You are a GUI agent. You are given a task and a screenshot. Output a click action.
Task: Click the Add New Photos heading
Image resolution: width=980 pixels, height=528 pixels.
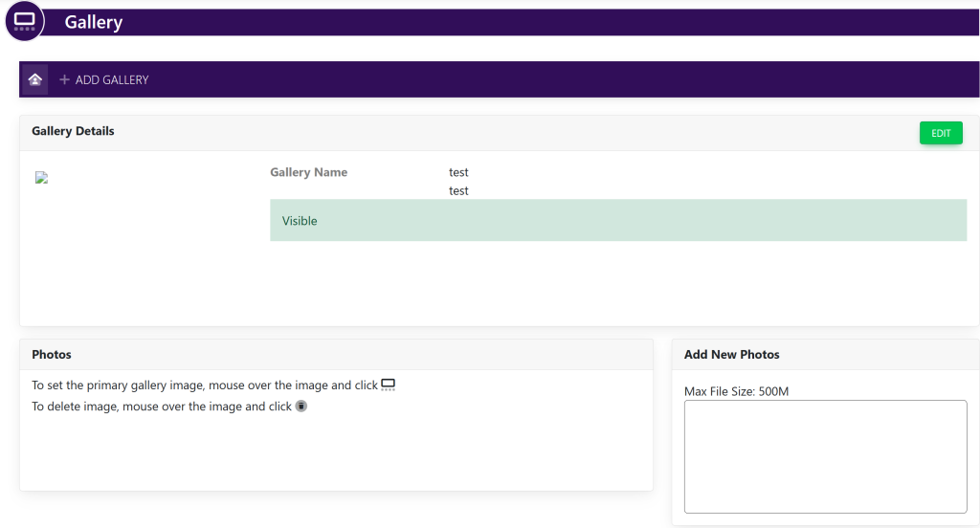[731, 355]
